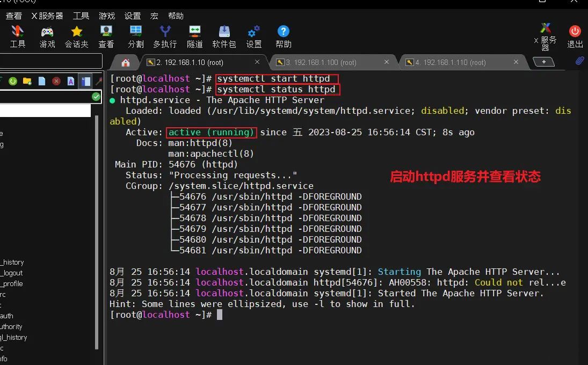Screen dimensions: 588x365
Task: Click the red delete icon in SFTP toolbar
Action: [56, 81]
